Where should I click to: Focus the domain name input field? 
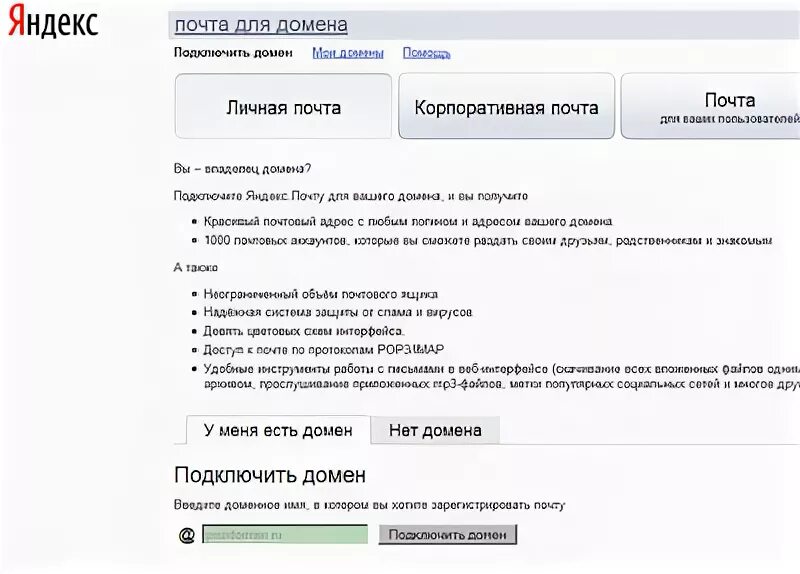[x=285, y=534]
